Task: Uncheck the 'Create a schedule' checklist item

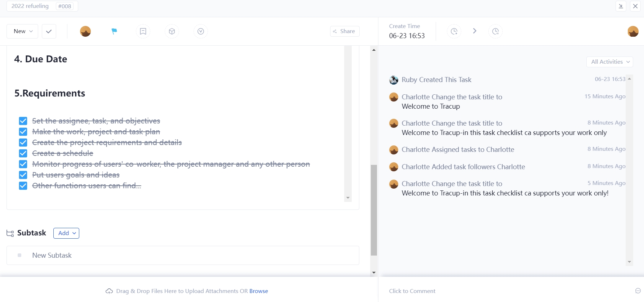Action: tap(23, 153)
